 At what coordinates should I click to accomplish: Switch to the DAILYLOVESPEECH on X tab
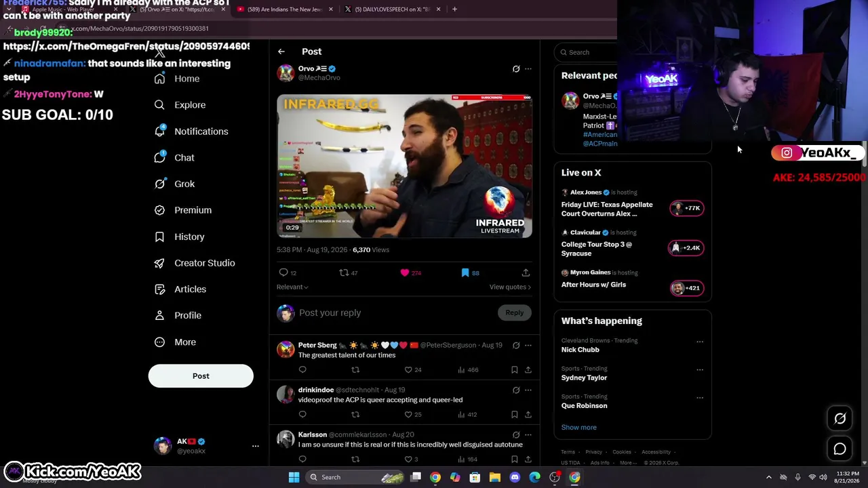(x=393, y=9)
